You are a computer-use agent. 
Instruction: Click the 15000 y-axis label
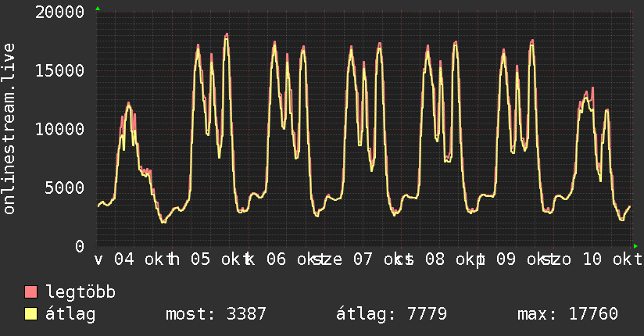[x=60, y=70]
